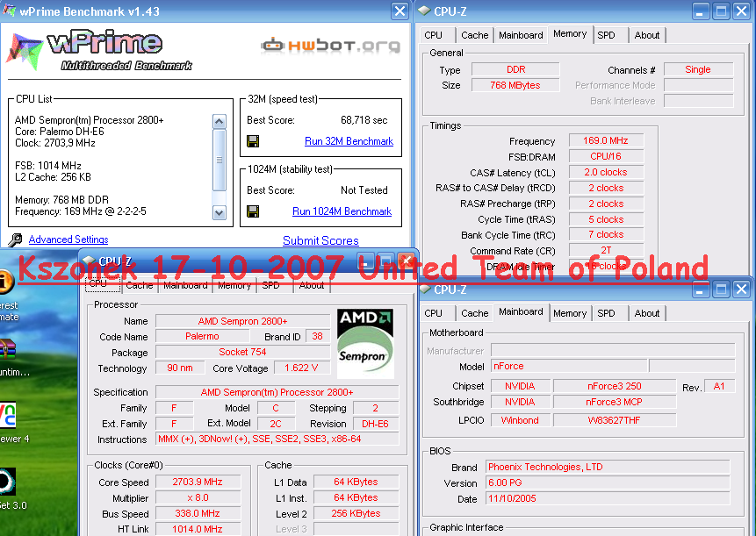
Task: Click the FSB:DRAM value CPU/16
Action: pos(606,156)
